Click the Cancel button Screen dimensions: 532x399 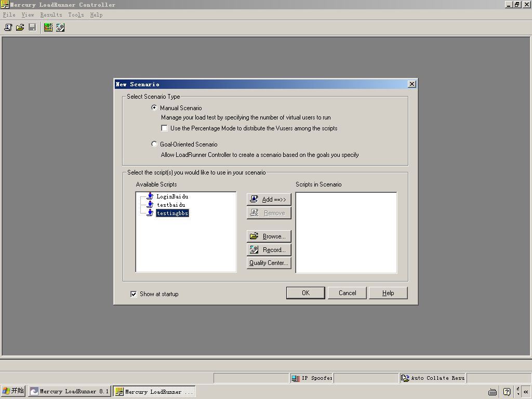point(347,293)
